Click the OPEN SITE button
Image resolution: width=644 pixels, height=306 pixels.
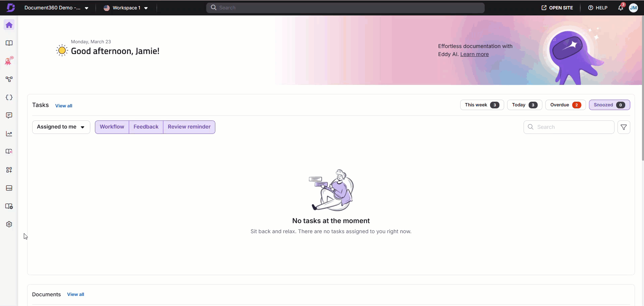pos(557,8)
